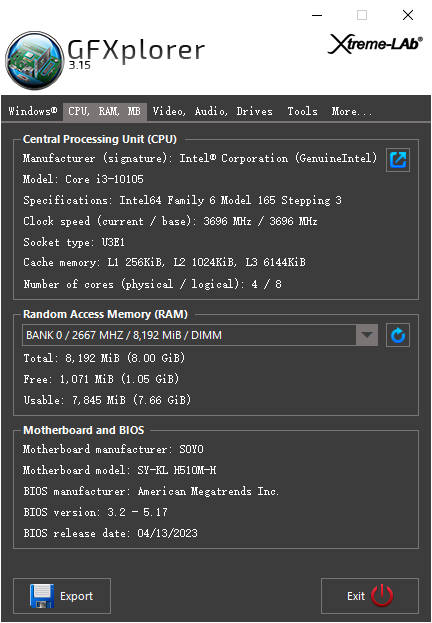432x623 pixels.
Task: Select the CPU, RAM, MB tab
Action: (x=105, y=111)
